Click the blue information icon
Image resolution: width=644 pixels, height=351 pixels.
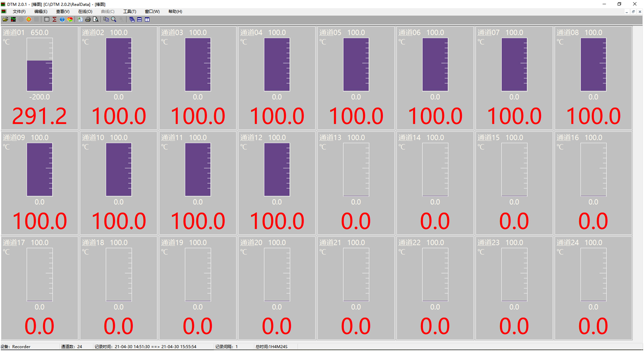point(62,19)
